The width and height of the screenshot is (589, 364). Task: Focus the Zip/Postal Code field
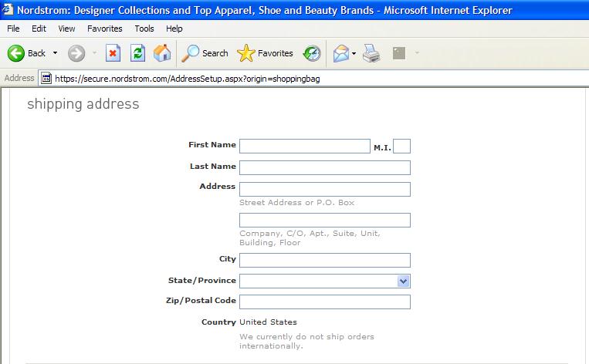click(324, 302)
